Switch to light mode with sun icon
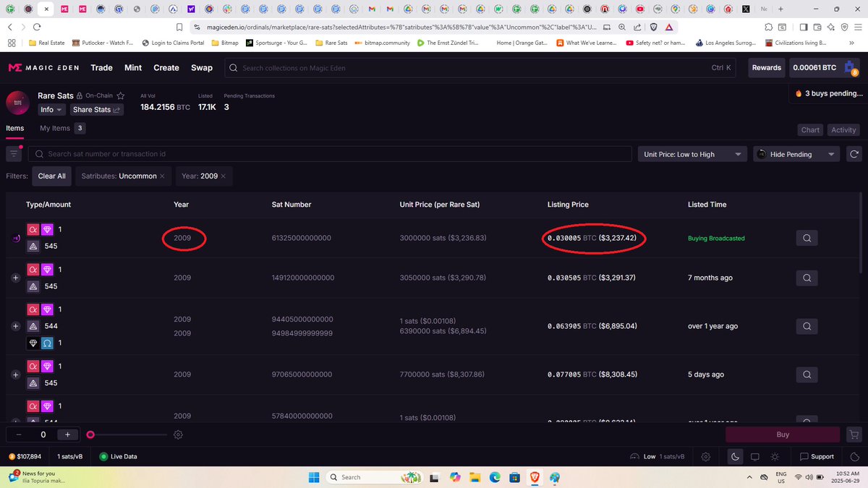The image size is (868, 488). (775, 456)
